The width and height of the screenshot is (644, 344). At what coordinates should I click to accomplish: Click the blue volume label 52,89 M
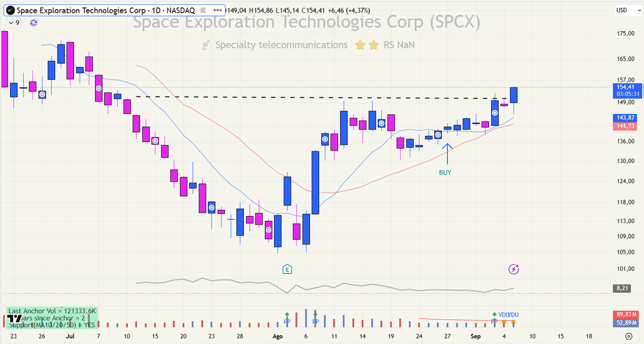[627, 323]
